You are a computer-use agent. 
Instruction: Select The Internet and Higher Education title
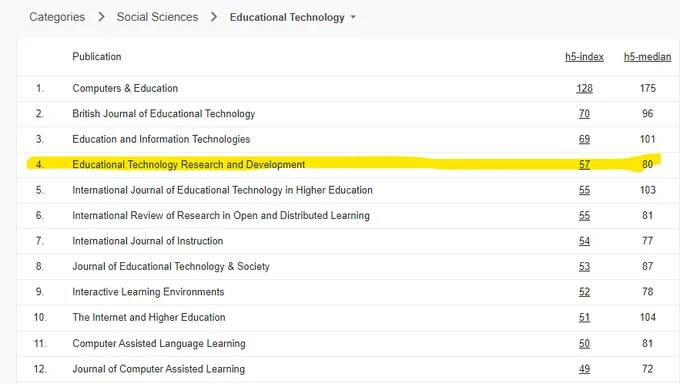tap(149, 318)
